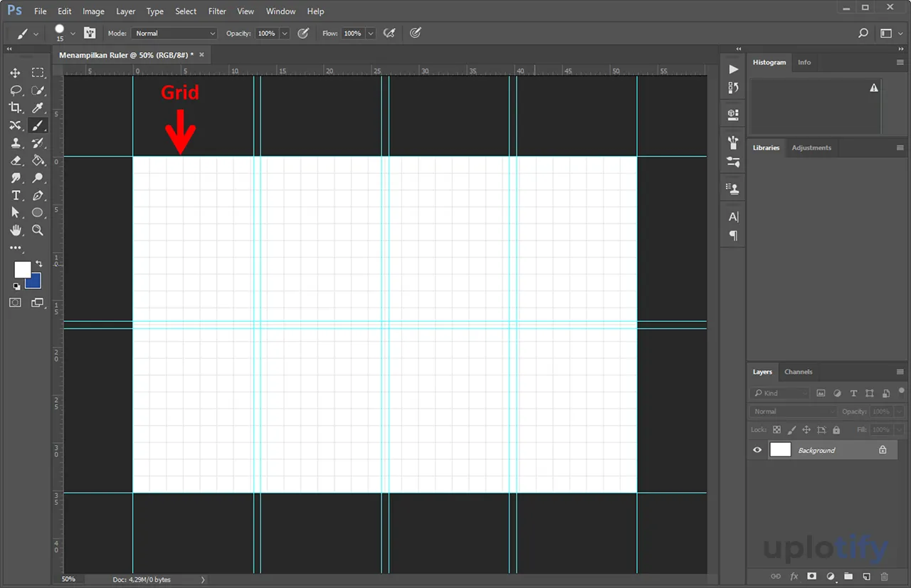911x588 pixels.
Task: Open the Kind layer filter dropdown
Action: [781, 393]
